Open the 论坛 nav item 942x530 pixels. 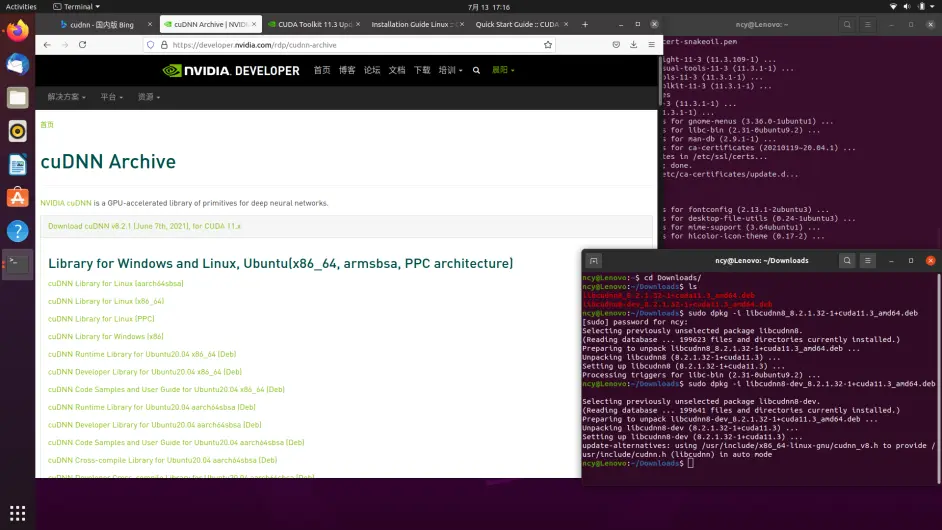click(x=372, y=70)
